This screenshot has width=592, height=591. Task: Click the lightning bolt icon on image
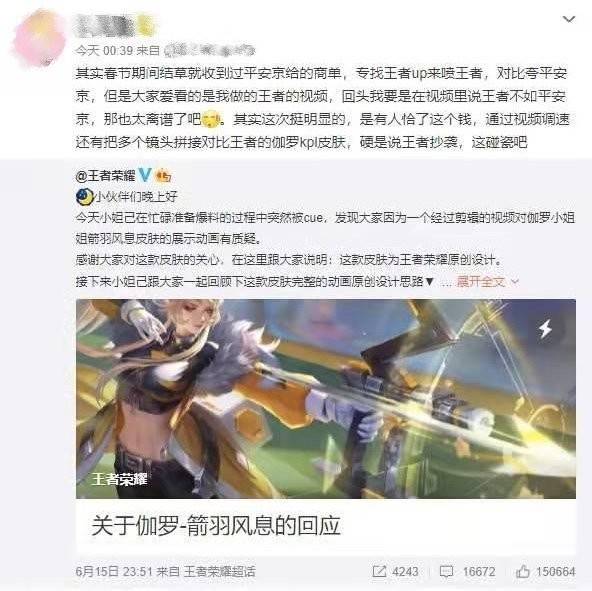[x=545, y=328]
